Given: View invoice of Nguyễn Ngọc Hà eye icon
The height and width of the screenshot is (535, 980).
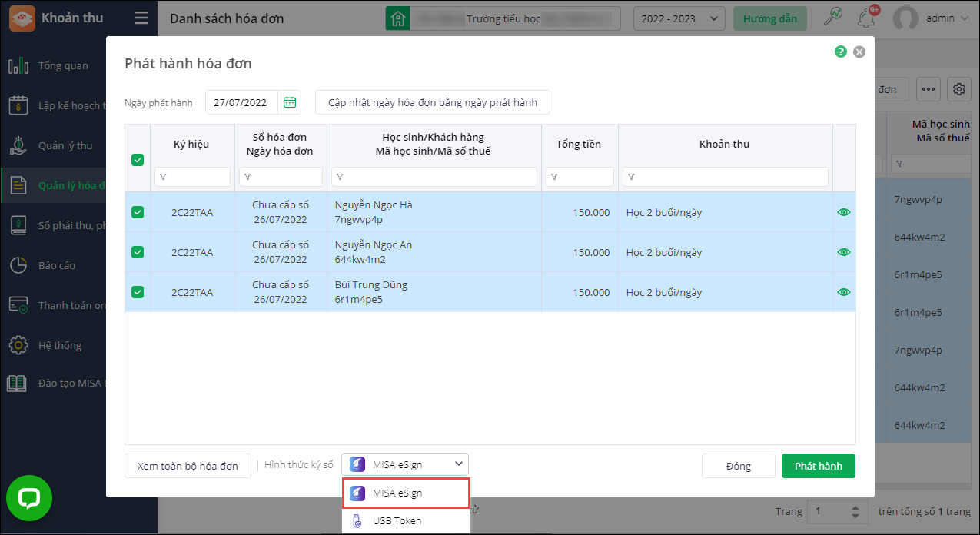Looking at the screenshot, I should (844, 212).
